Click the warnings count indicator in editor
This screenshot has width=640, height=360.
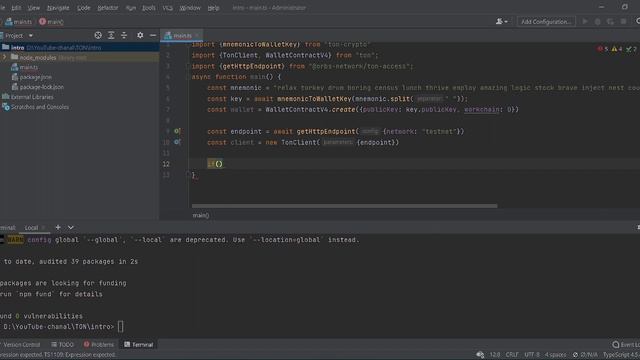click(x=617, y=49)
